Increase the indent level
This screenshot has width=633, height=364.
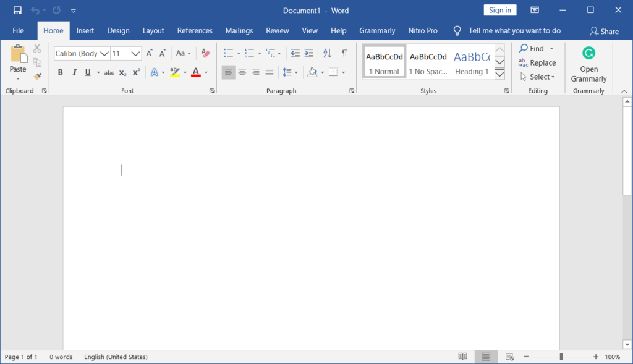pos(308,53)
